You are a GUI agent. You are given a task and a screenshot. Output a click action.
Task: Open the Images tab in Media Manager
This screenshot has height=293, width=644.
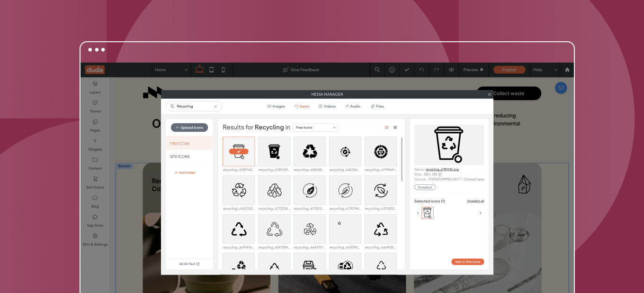coord(276,106)
